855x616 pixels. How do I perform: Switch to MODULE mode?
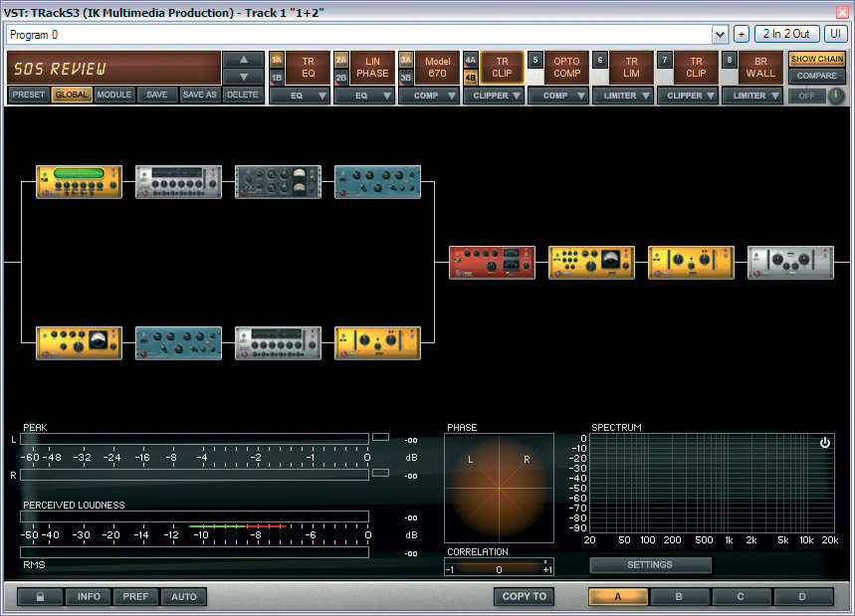click(113, 95)
